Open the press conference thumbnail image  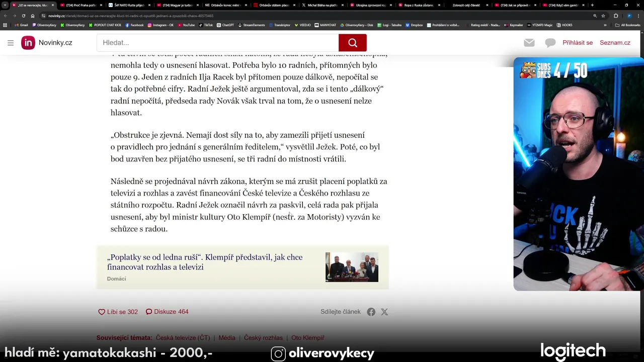point(352,267)
